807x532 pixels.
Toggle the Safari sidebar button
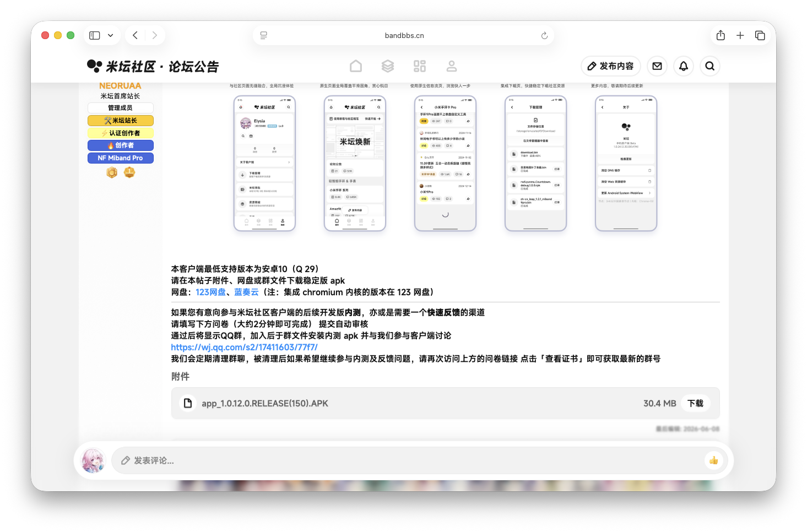(x=95, y=35)
